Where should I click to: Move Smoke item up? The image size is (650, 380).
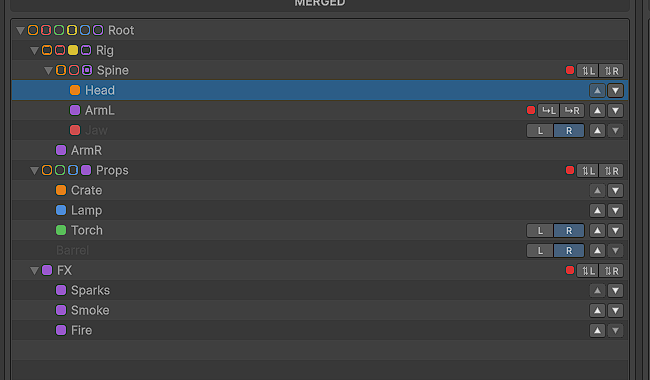597,310
